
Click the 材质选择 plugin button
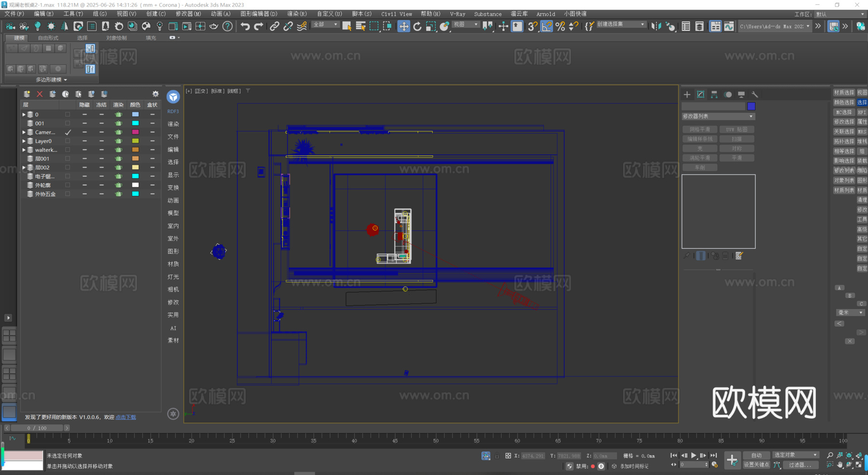click(844, 92)
